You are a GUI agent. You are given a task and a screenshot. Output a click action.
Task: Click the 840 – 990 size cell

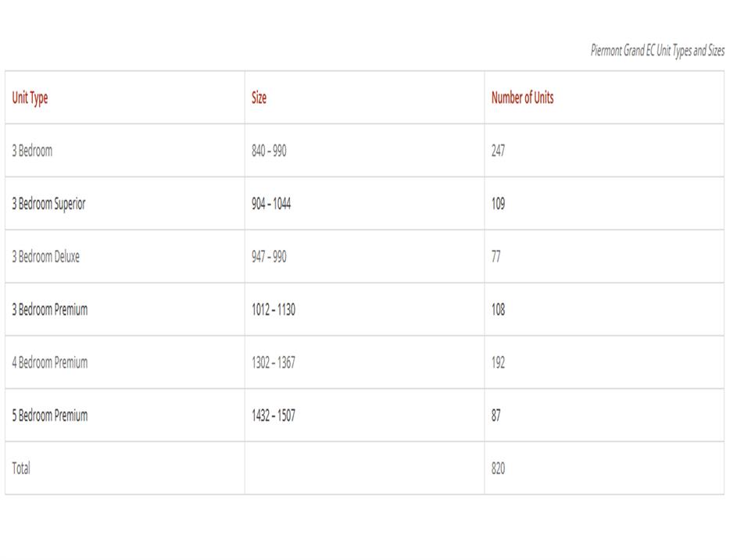tap(269, 151)
